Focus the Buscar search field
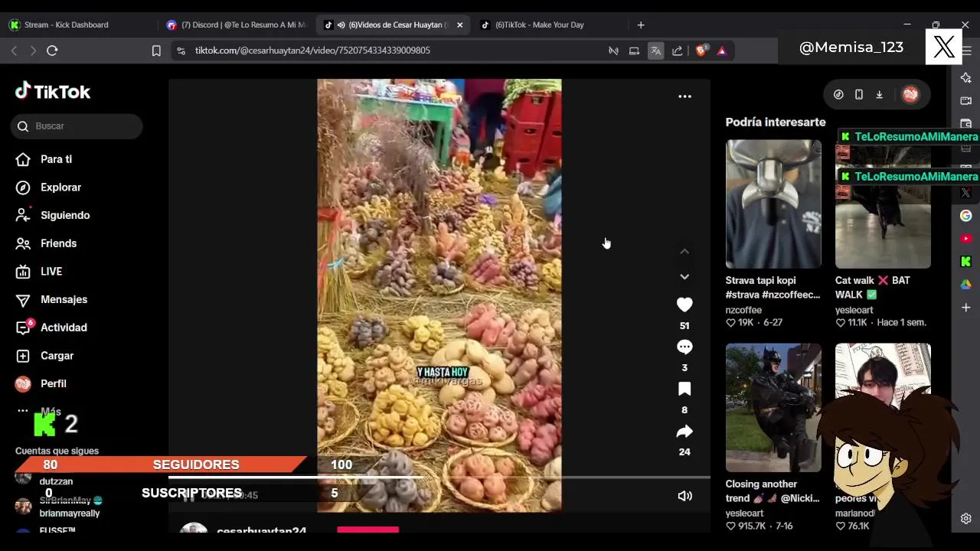The height and width of the screenshot is (551, 980). click(x=77, y=126)
